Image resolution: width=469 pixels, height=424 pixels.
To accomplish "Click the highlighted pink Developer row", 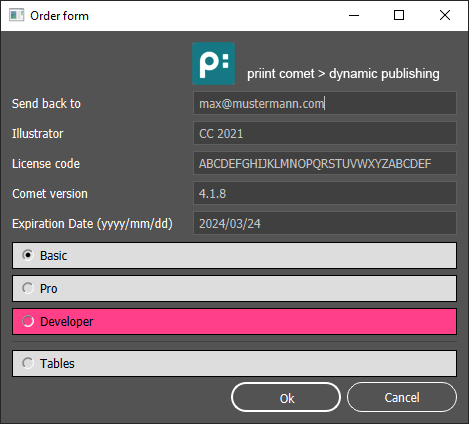I will click(x=234, y=322).
